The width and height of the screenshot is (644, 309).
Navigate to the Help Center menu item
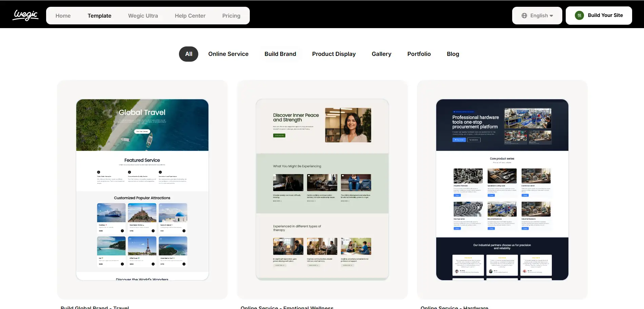coord(190,15)
